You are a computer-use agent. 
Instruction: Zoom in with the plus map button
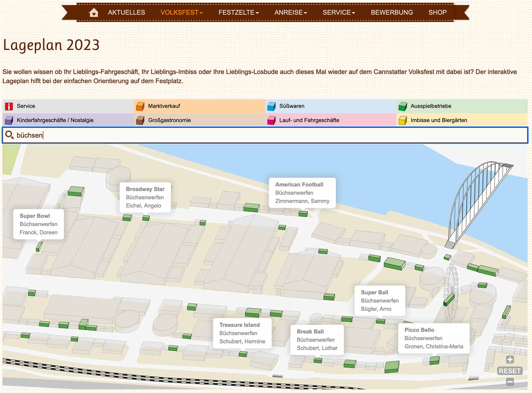click(x=510, y=359)
